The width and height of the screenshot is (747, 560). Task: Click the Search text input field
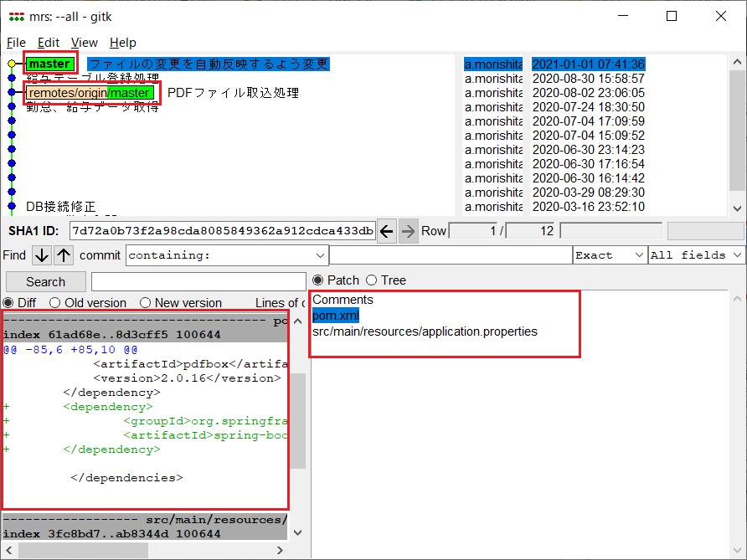(198, 282)
